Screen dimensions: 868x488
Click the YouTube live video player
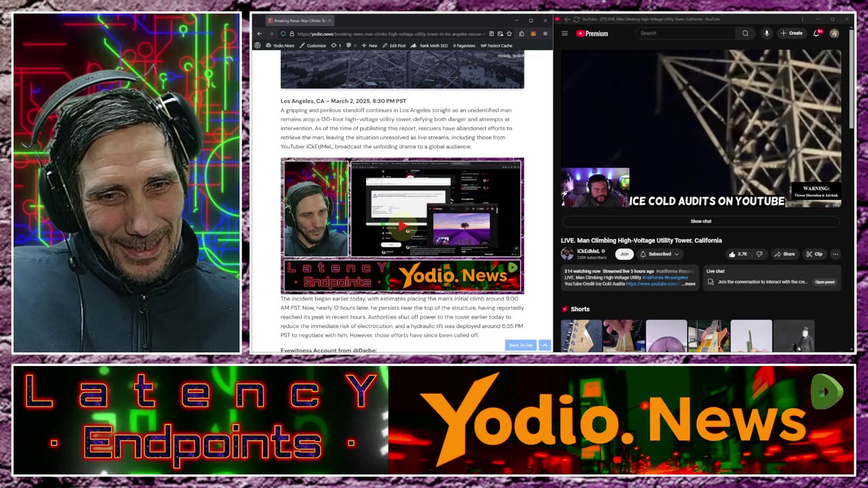coord(701,128)
